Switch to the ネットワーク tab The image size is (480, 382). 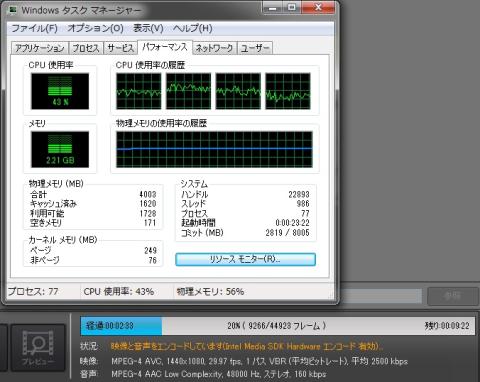214,48
